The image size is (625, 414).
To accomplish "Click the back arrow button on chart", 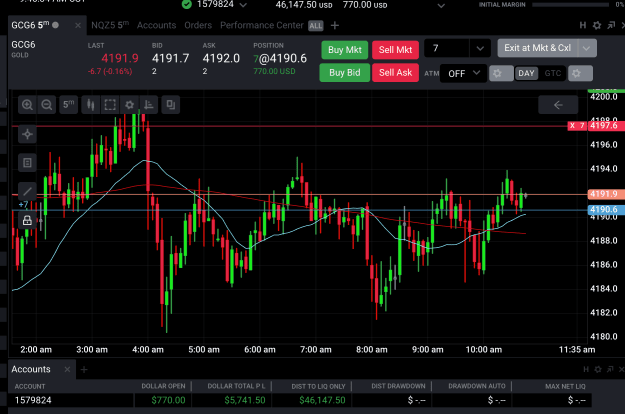I will [x=558, y=105].
